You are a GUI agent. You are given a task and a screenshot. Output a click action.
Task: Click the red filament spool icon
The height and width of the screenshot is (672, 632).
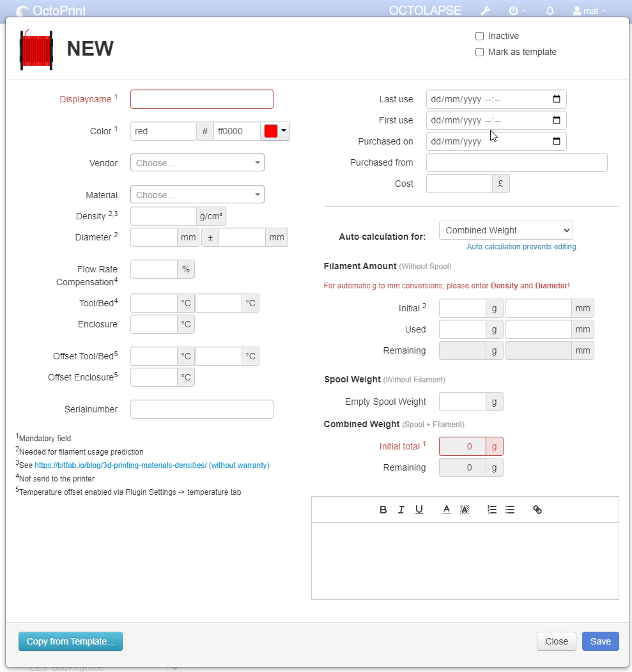36,50
